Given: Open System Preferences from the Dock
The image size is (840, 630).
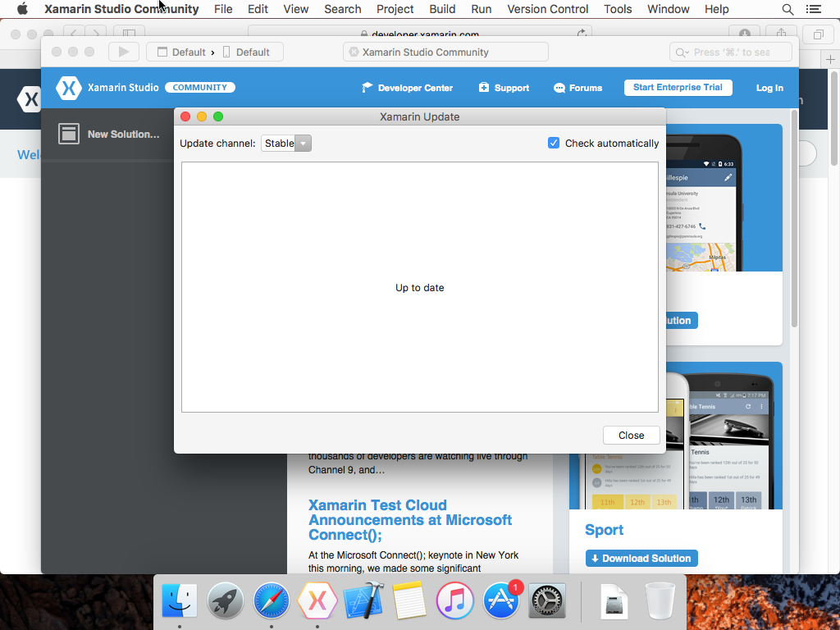Looking at the screenshot, I should tap(547, 601).
